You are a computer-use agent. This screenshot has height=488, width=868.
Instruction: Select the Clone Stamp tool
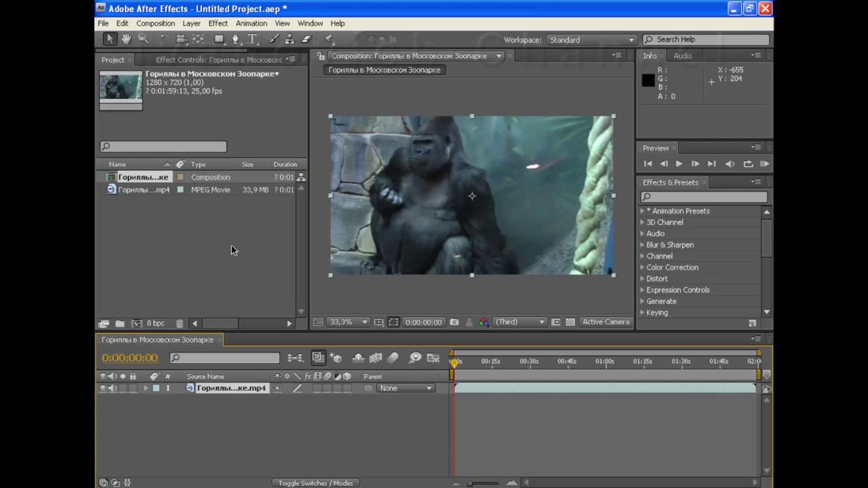point(290,39)
